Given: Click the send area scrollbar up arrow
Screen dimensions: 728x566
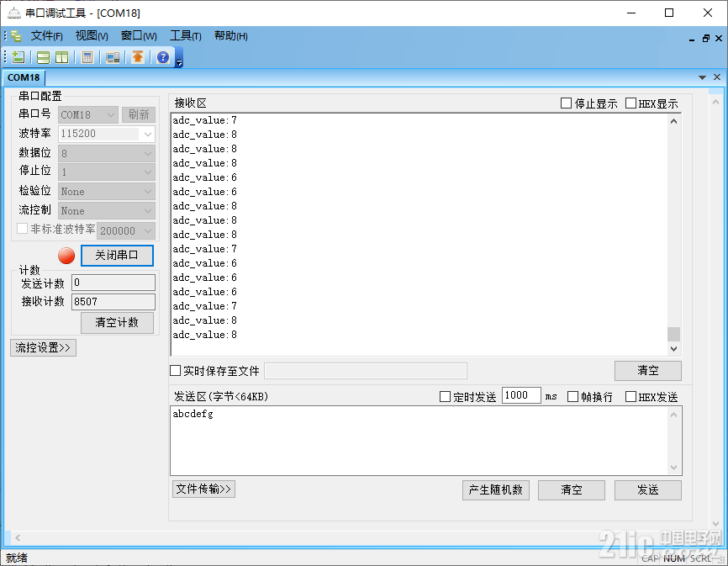Looking at the screenshot, I should 673,415.
